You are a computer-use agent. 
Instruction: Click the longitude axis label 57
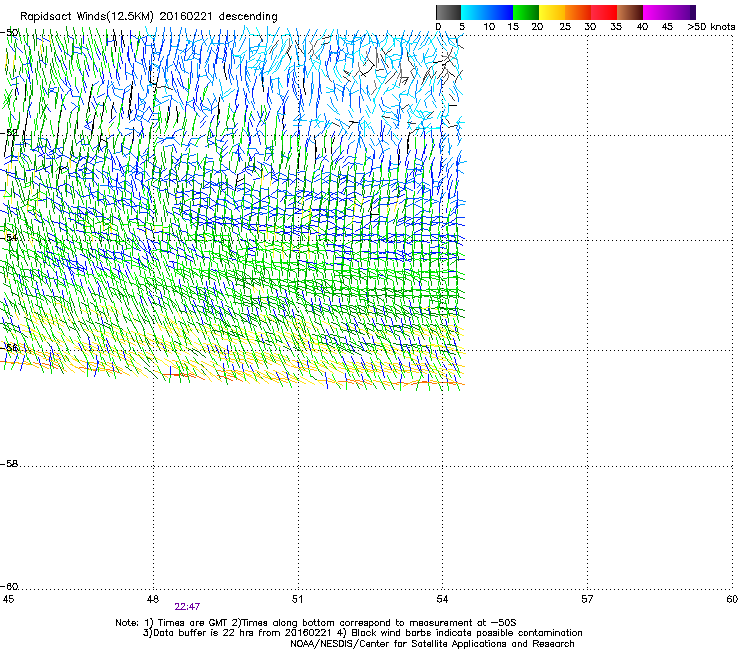(x=587, y=599)
